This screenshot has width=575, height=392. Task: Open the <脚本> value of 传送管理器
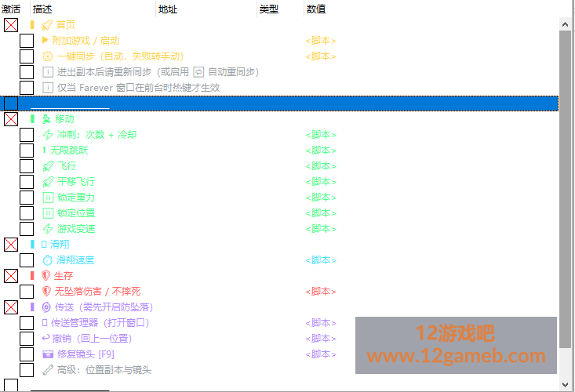coord(321,323)
